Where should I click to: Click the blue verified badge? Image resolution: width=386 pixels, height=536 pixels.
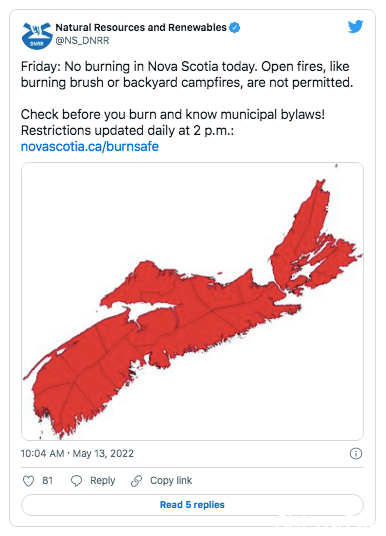[234, 27]
